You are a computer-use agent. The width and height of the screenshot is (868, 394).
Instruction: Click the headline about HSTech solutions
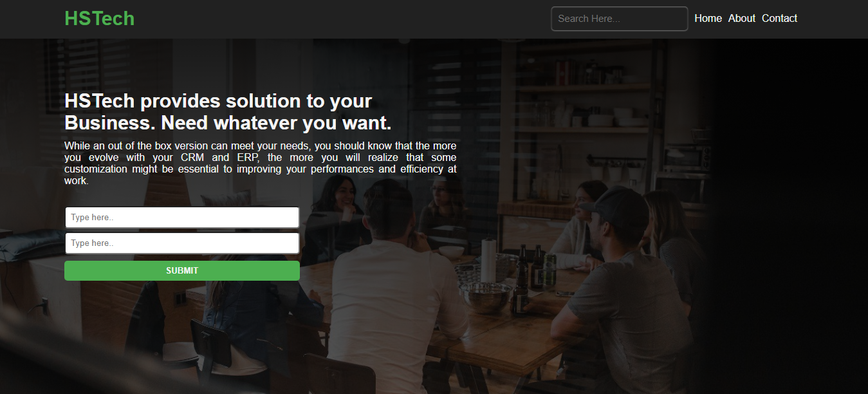click(x=228, y=111)
